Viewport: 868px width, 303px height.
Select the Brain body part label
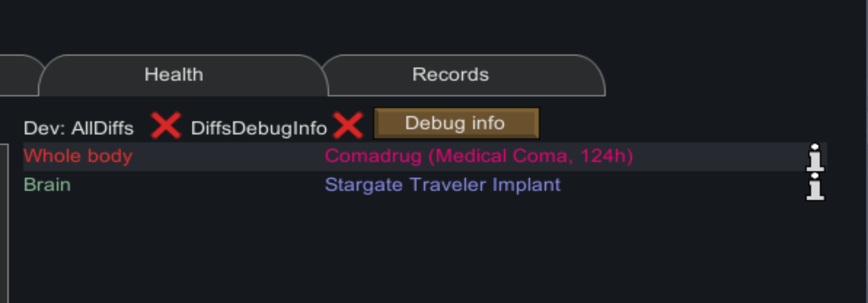tap(46, 185)
